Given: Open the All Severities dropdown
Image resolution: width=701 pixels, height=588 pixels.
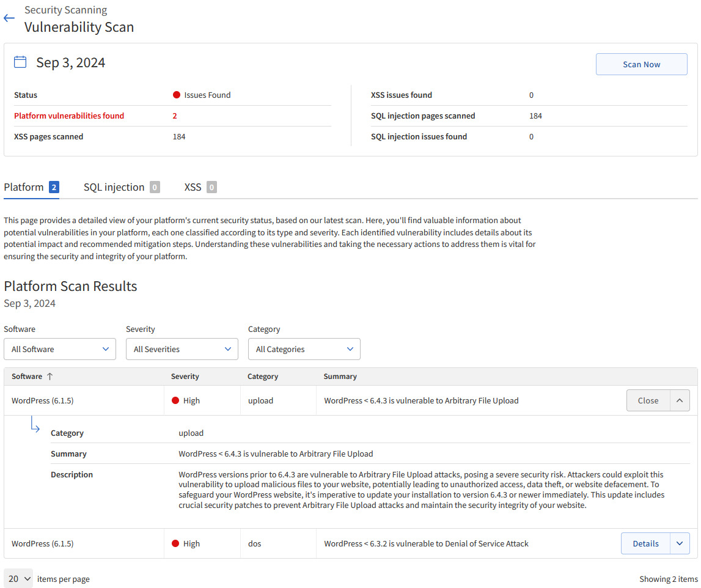Looking at the screenshot, I should point(182,349).
